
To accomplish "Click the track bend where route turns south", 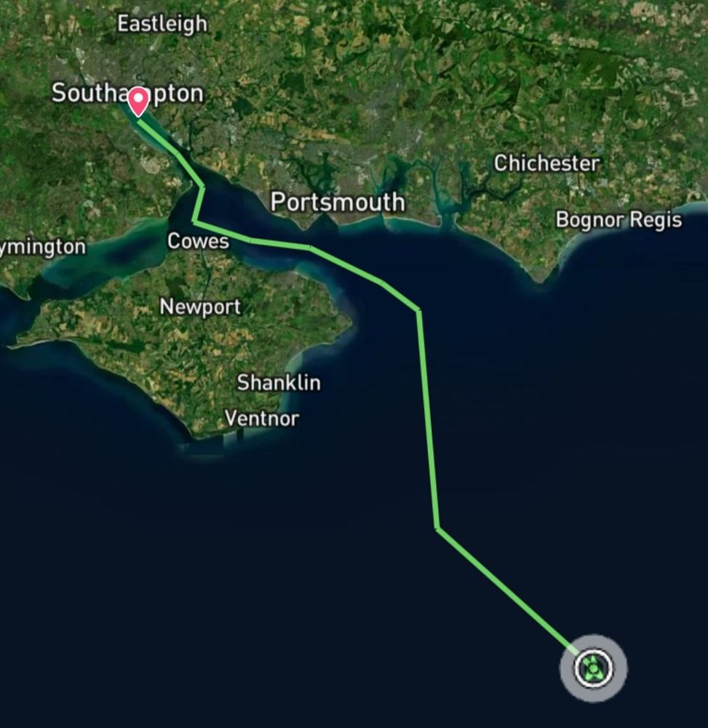I will pyautogui.click(x=419, y=310).
